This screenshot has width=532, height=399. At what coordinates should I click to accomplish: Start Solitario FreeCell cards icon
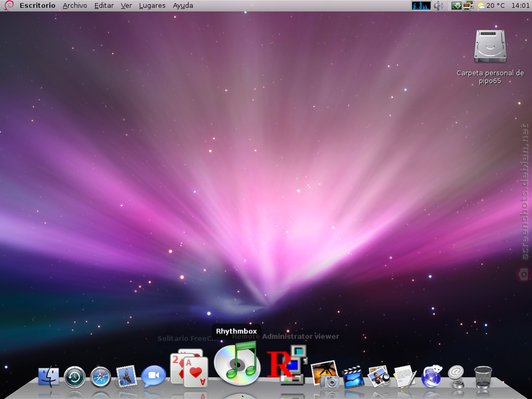point(189,368)
